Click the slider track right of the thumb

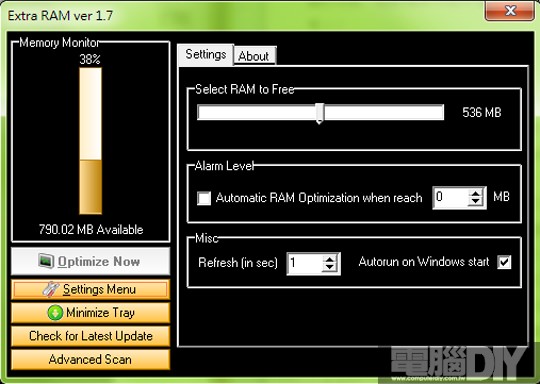[x=384, y=113]
